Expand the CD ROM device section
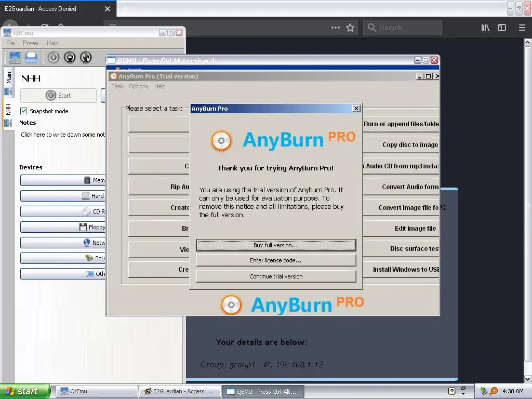 pyautogui.click(x=63, y=211)
